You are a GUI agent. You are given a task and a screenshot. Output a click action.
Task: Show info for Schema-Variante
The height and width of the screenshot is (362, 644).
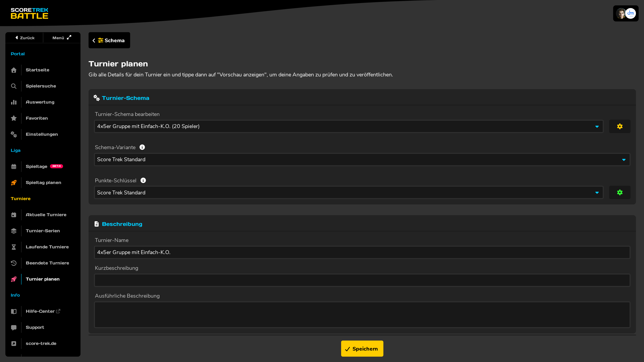[142, 147]
